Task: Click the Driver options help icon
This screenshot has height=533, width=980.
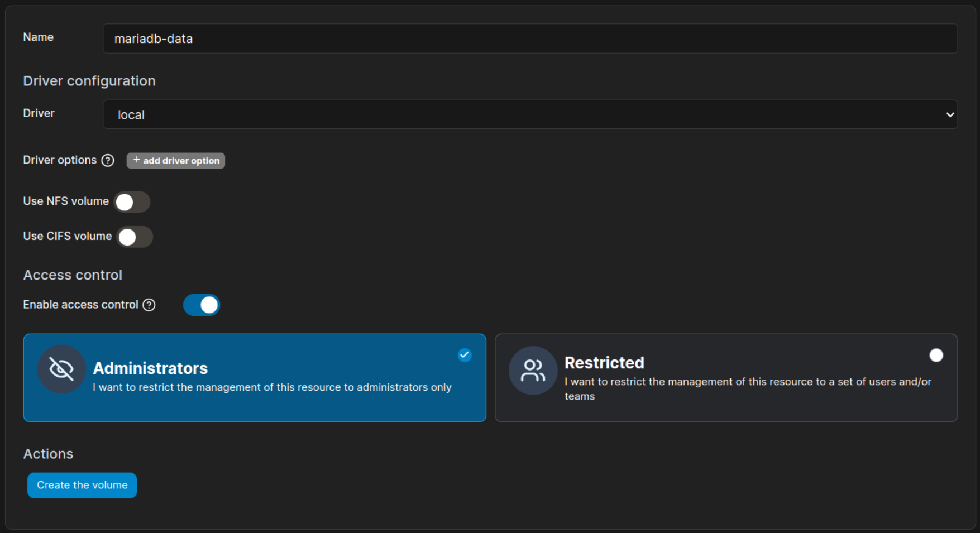Action: [x=108, y=161]
